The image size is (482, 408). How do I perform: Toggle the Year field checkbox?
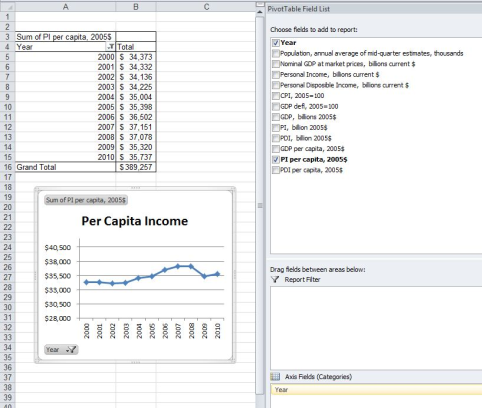click(x=276, y=43)
